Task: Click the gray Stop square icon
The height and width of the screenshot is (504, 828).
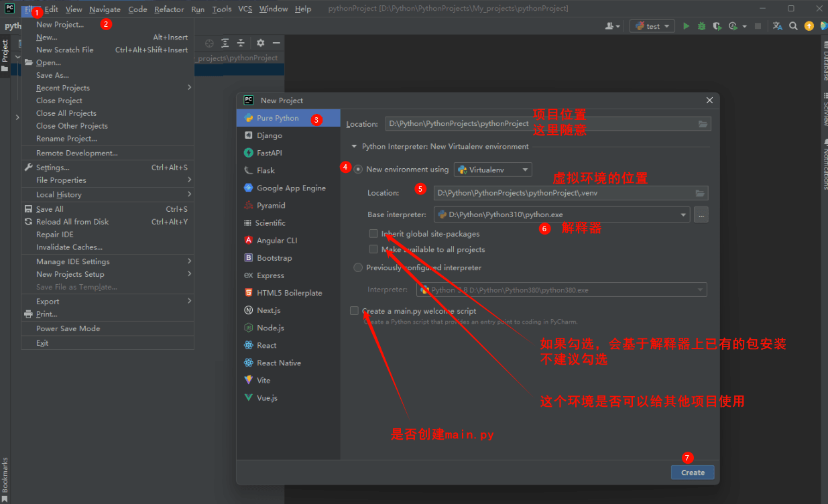Action: point(758,26)
